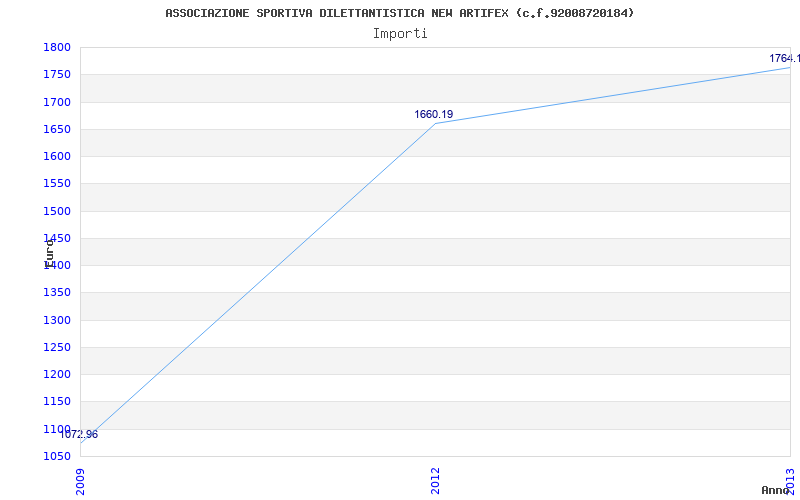Click the 1200 y-axis value

tap(57, 374)
